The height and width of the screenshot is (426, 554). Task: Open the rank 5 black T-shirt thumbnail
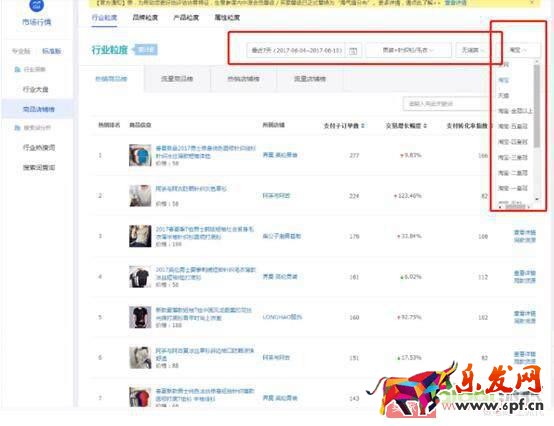(x=140, y=317)
